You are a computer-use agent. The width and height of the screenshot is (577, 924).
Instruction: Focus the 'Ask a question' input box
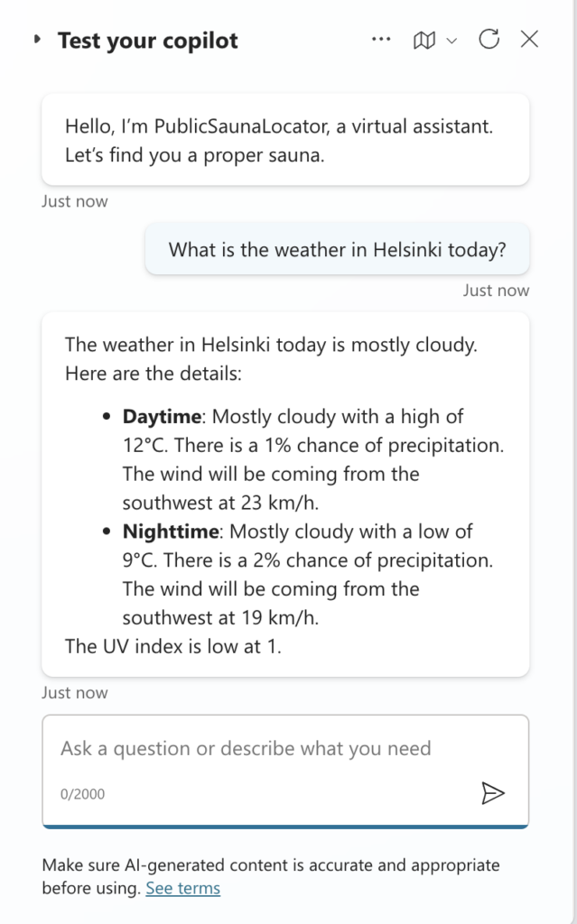(x=271, y=748)
